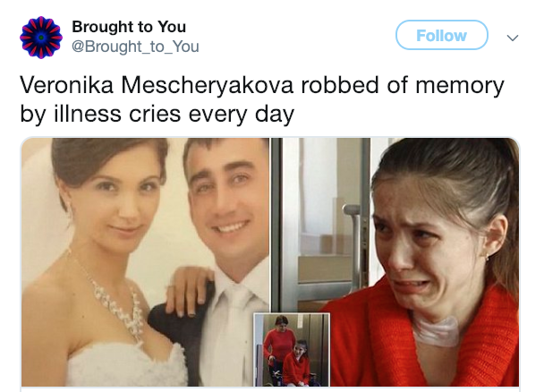Click the phrase "cries every day"
Image resolution: width=544 pixels, height=392 pixels.
click(212, 115)
